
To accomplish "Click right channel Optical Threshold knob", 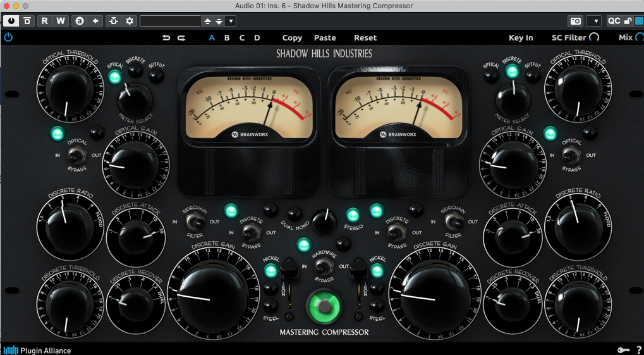I will click(578, 89).
